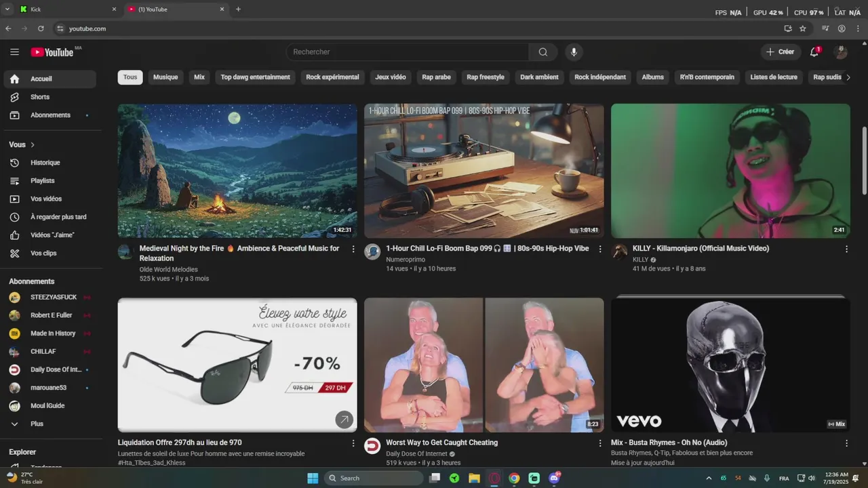868x488 pixels.
Task: Open the tab search dropdown arrow
Action: pos(7,9)
